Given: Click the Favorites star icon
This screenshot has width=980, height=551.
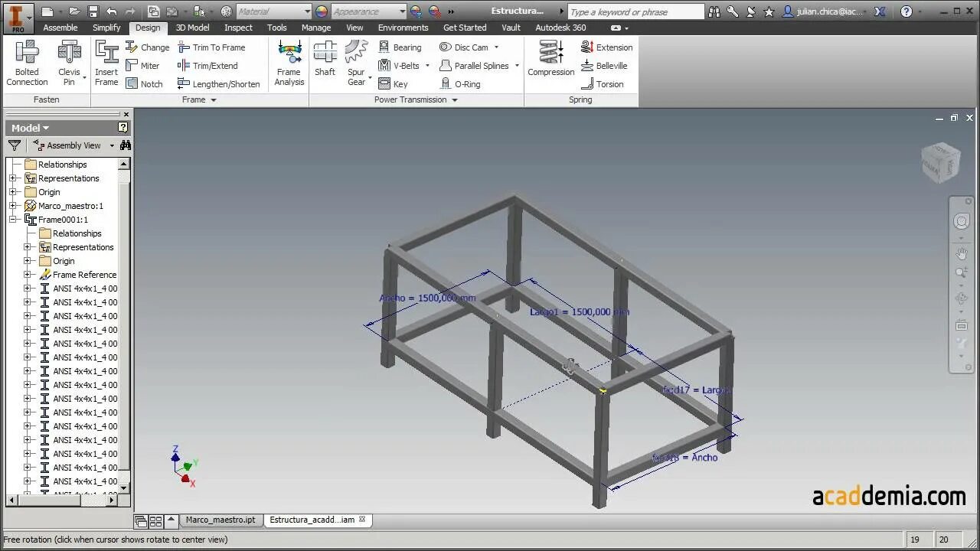Looking at the screenshot, I should pyautogui.click(x=769, y=11).
